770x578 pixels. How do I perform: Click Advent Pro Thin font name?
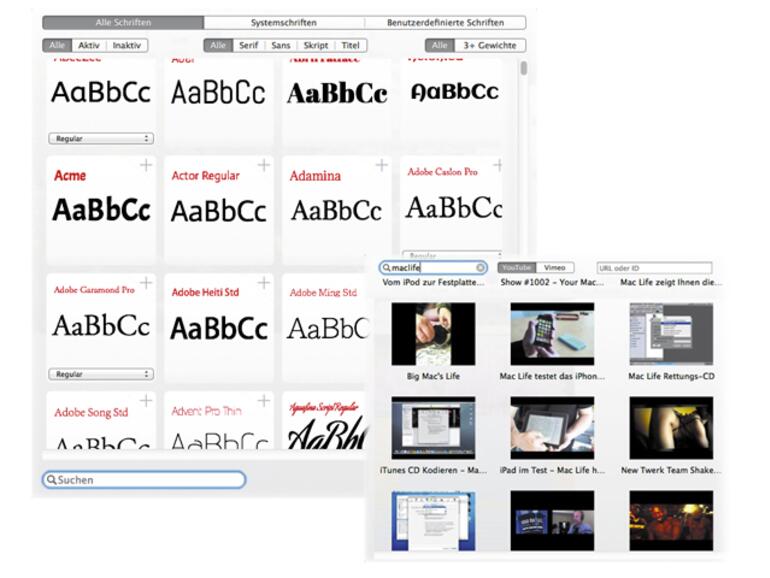[x=206, y=411]
